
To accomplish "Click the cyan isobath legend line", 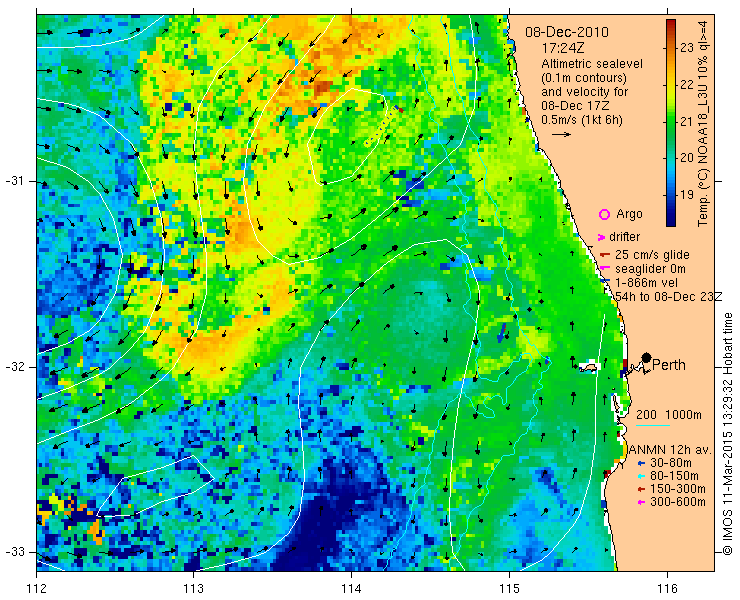I will [x=653, y=426].
